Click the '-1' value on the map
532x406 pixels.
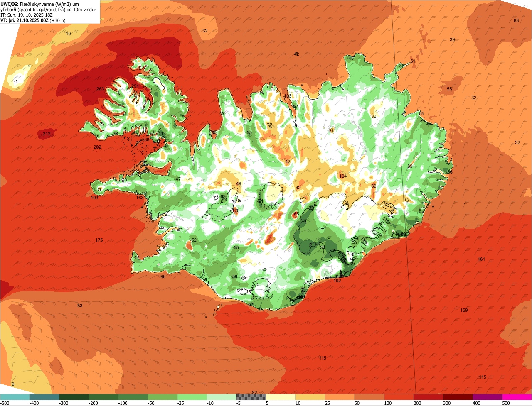point(15,81)
